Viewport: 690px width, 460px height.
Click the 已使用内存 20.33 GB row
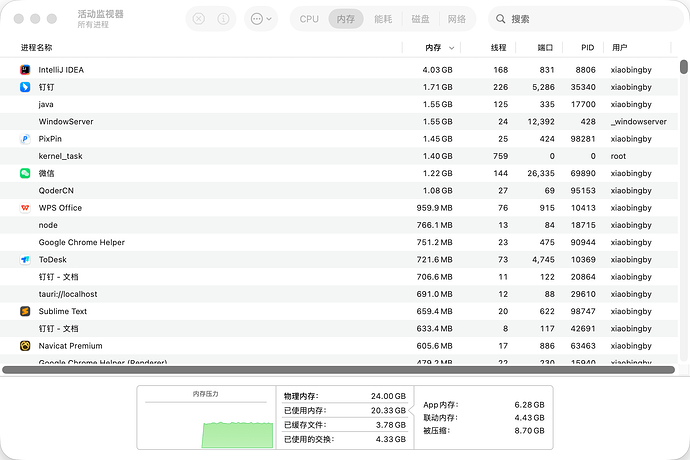[x=345, y=410]
